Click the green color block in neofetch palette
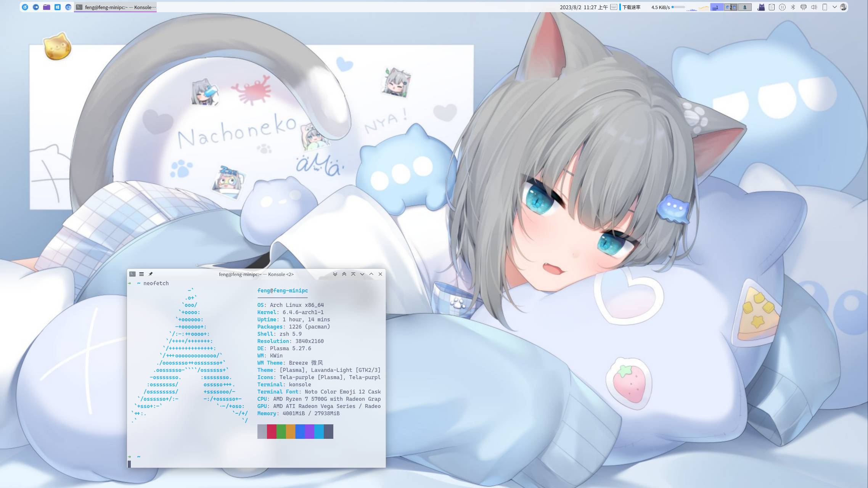Image resolution: width=868 pixels, height=488 pixels. [x=281, y=432]
